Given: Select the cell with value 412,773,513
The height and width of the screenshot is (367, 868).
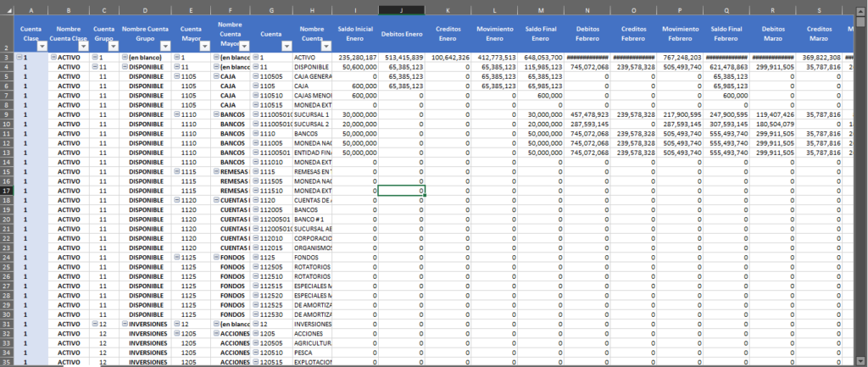Looking at the screenshot, I should coord(495,58).
